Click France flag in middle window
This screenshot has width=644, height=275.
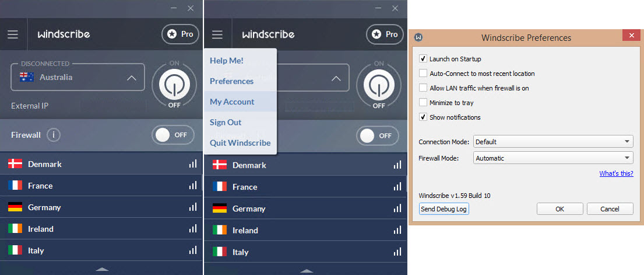pyautogui.click(x=220, y=187)
